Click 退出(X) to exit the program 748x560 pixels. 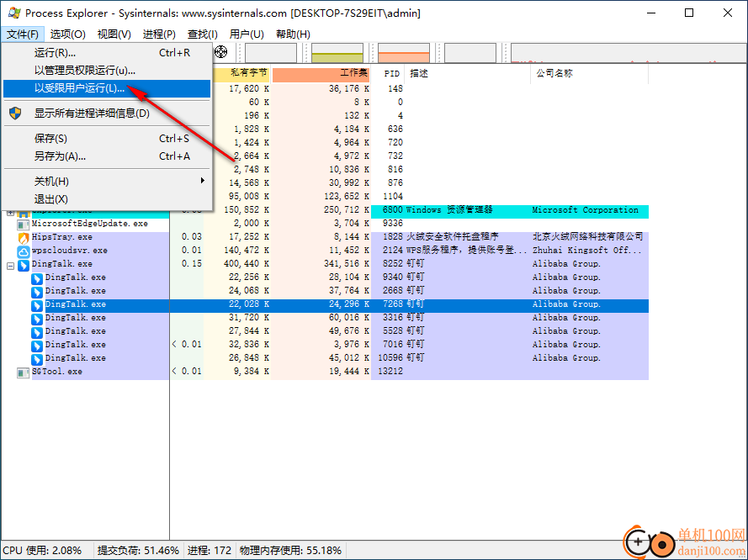(x=106, y=199)
